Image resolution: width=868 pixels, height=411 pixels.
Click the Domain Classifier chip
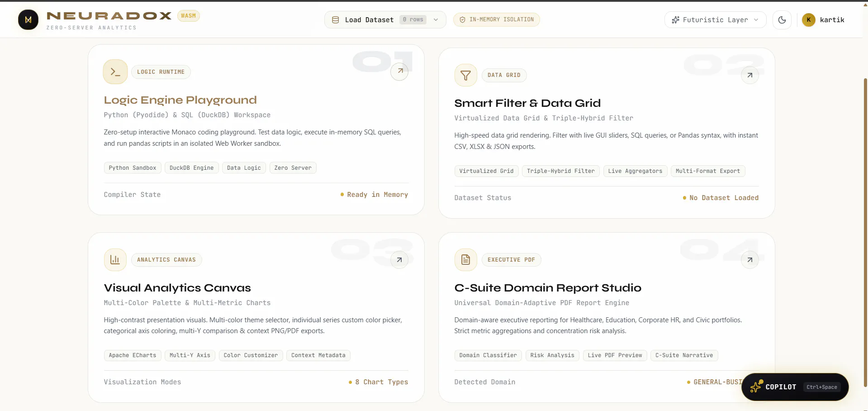tap(488, 355)
